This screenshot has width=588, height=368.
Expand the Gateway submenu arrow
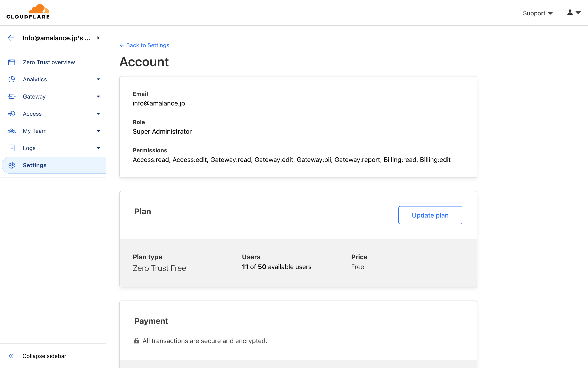[98, 97]
